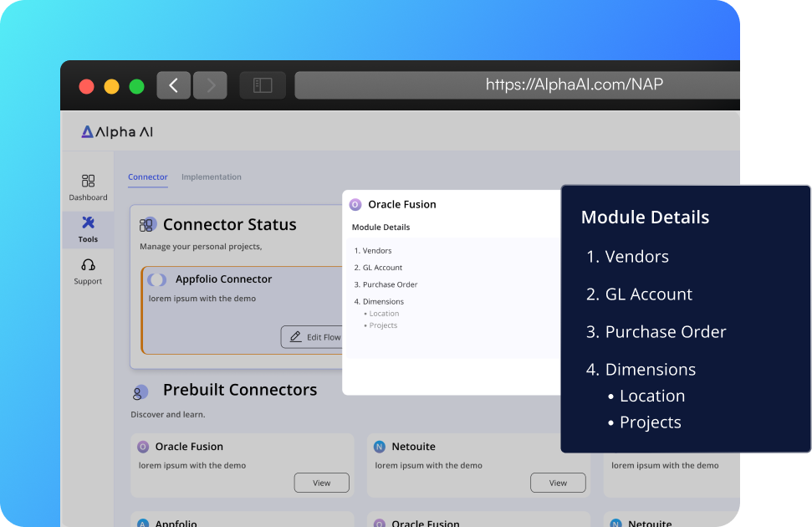Click the Netouite card N icon
This screenshot has width=812, height=527.
[x=380, y=447]
